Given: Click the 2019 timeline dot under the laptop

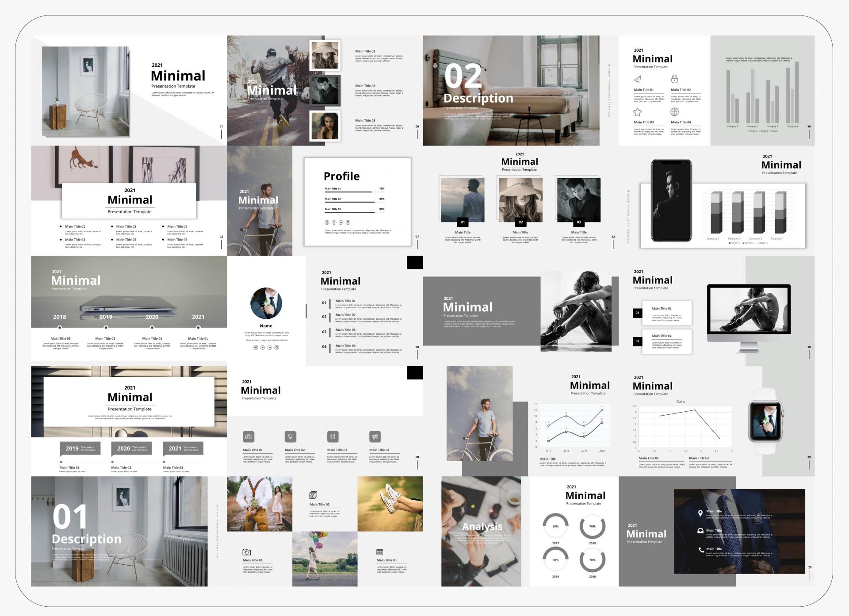Looking at the screenshot, I should coord(106,327).
